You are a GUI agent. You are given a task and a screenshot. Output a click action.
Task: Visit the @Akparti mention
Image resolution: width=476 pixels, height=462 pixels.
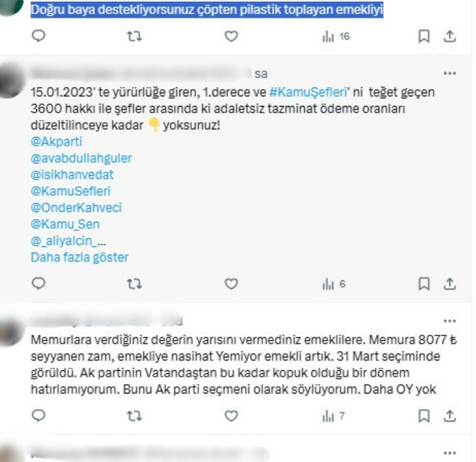(56, 142)
